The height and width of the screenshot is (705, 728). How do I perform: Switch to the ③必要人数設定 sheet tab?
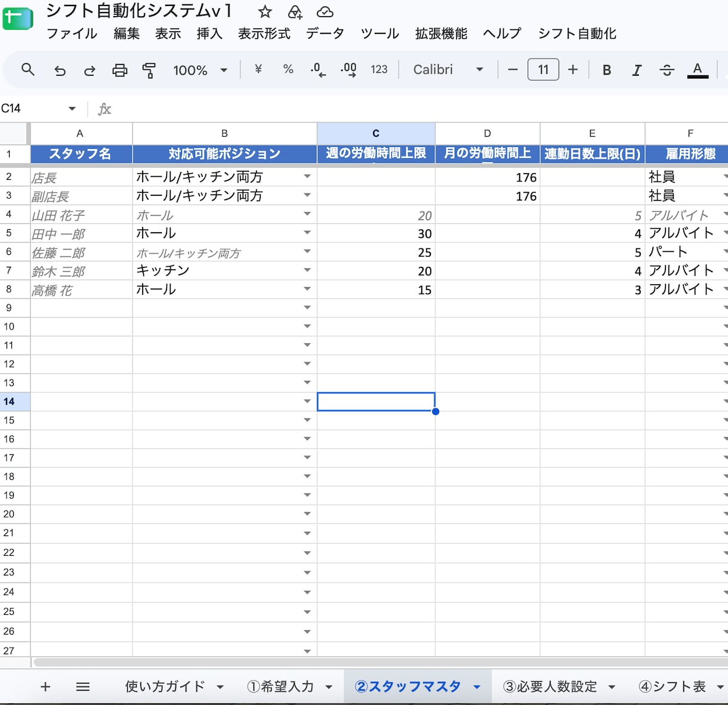550,686
